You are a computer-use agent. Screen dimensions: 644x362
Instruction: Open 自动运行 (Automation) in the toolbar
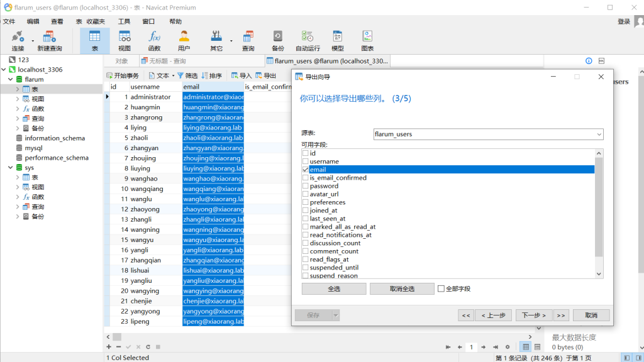point(308,40)
